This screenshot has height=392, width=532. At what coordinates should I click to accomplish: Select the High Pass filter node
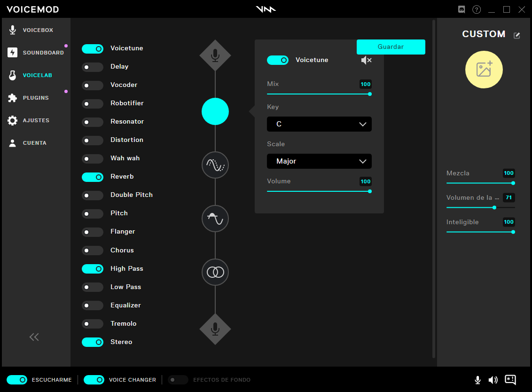[x=215, y=219]
